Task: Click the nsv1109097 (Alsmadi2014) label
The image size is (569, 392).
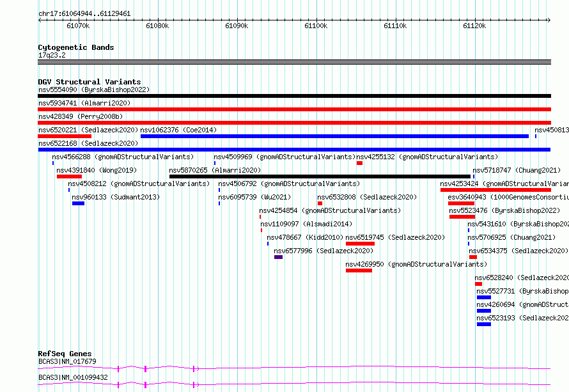Action: coord(306,224)
